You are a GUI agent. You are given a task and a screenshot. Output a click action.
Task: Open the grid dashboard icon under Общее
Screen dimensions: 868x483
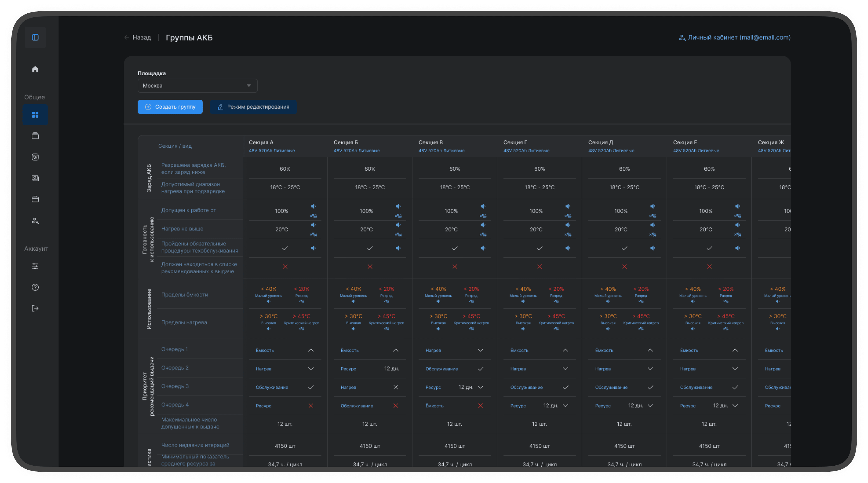(35, 115)
